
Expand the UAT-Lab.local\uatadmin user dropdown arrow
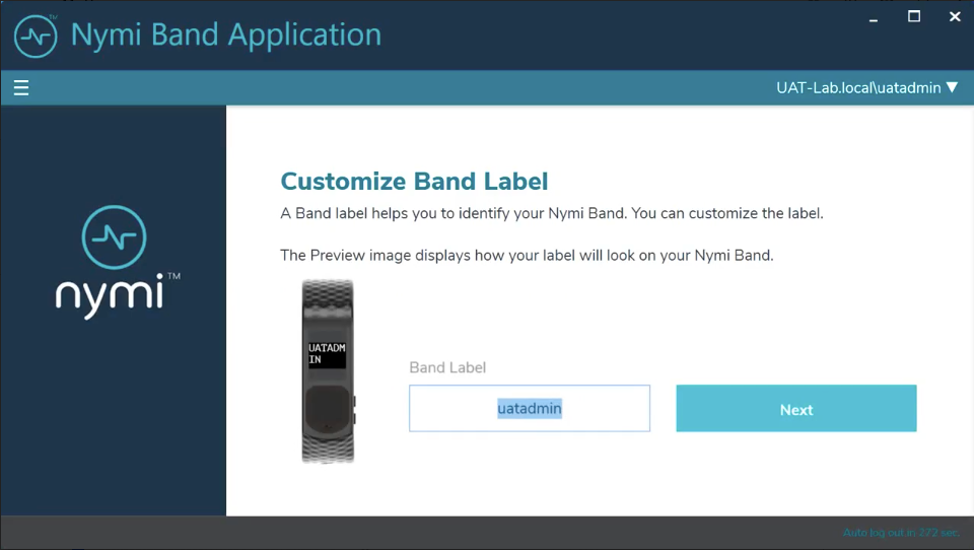tap(952, 88)
